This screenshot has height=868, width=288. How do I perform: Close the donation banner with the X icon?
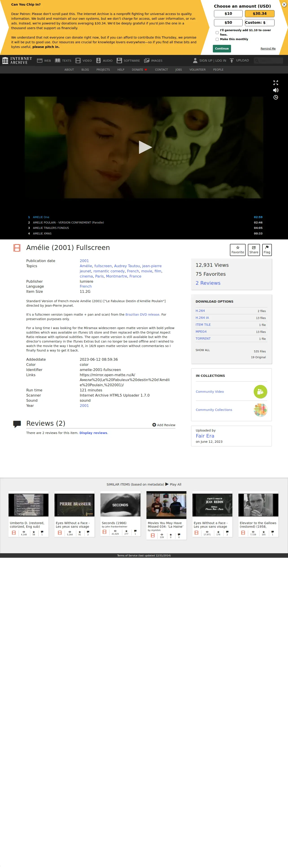point(284,4)
